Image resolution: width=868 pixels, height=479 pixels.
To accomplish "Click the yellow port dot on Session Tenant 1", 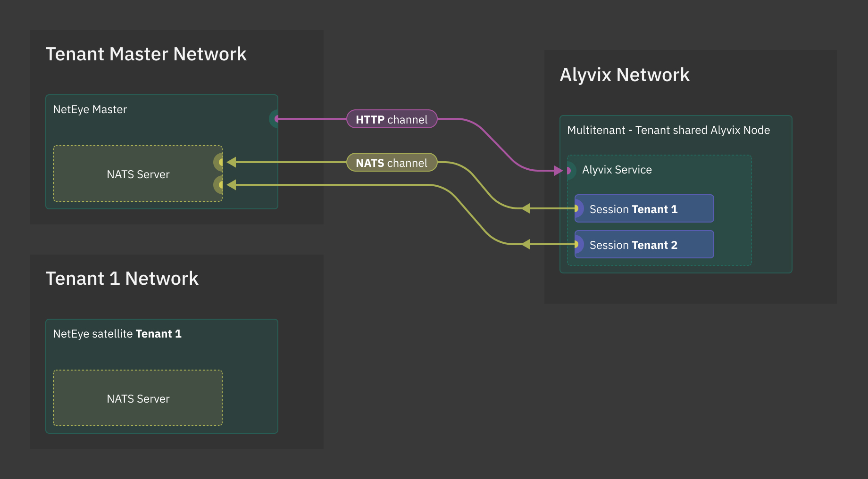I will (x=576, y=208).
